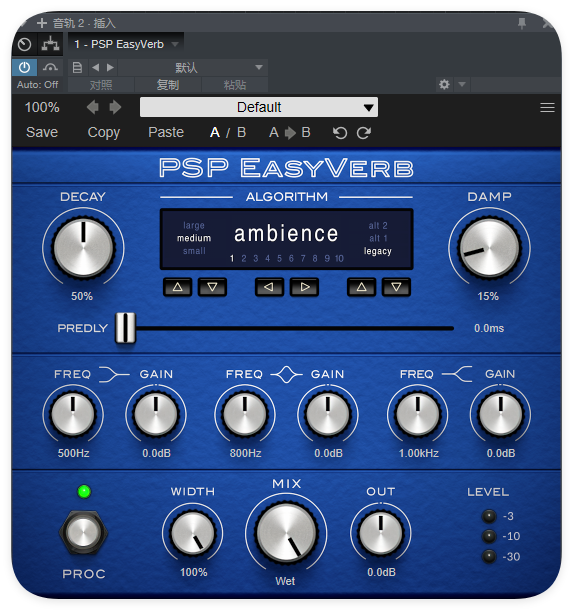Click the Wet mix value label

[285, 581]
